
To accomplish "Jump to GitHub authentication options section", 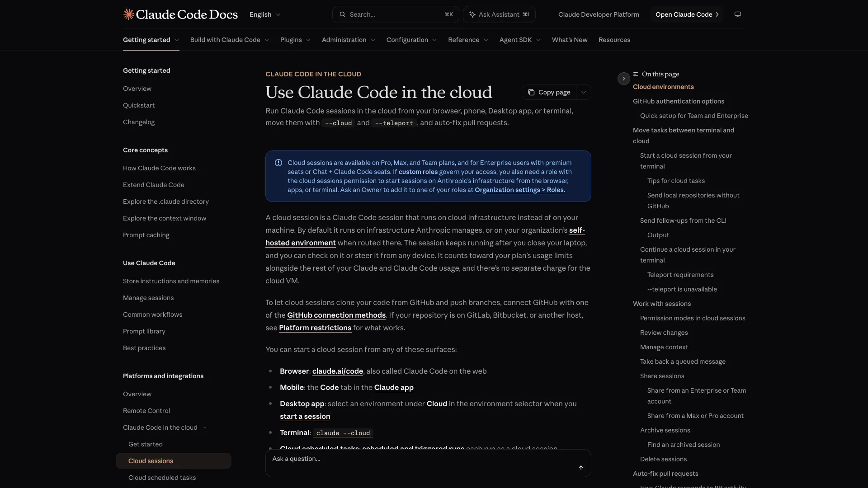I will coord(679,101).
